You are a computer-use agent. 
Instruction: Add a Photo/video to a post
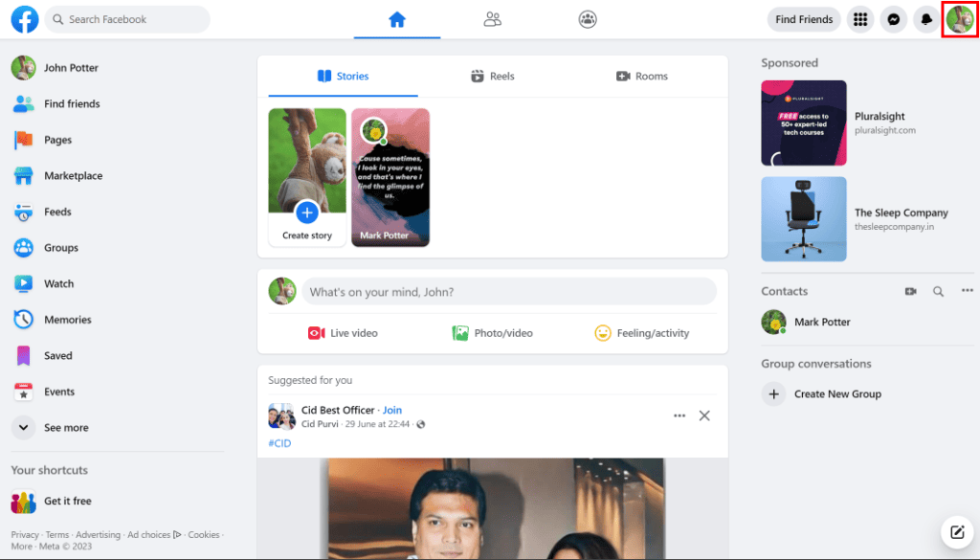coord(493,333)
